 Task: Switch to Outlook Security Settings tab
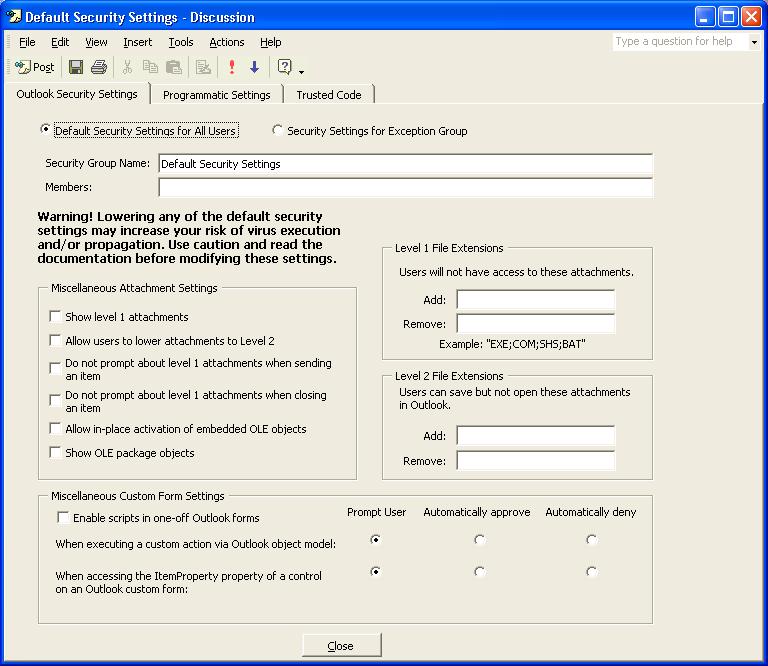77,94
